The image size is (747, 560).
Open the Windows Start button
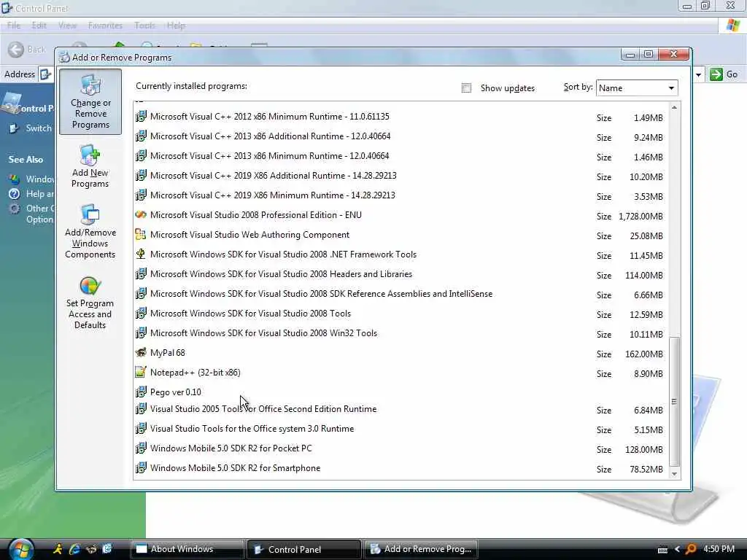[21, 549]
